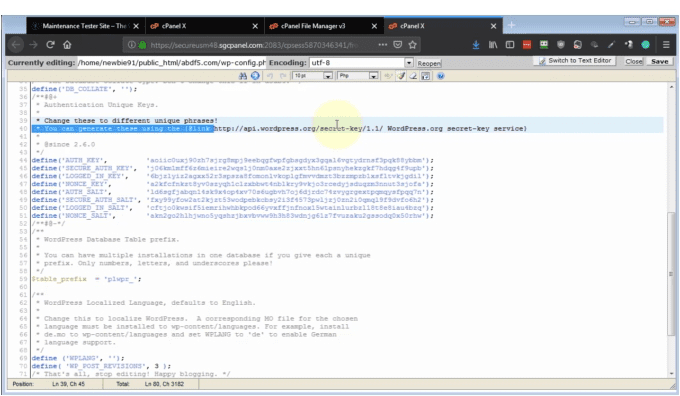
Task: Open the editor help icon
Action: click(441, 76)
